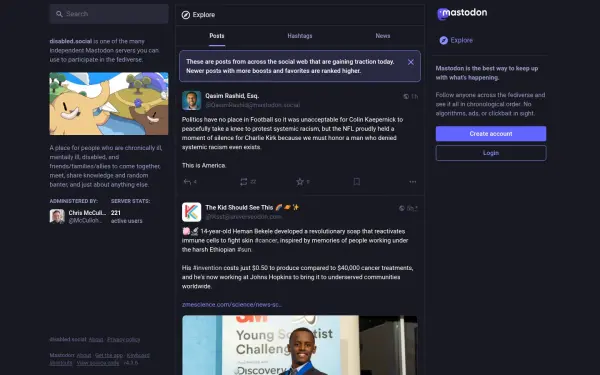
Task: Dismiss the trending posts info banner
Action: [411, 62]
